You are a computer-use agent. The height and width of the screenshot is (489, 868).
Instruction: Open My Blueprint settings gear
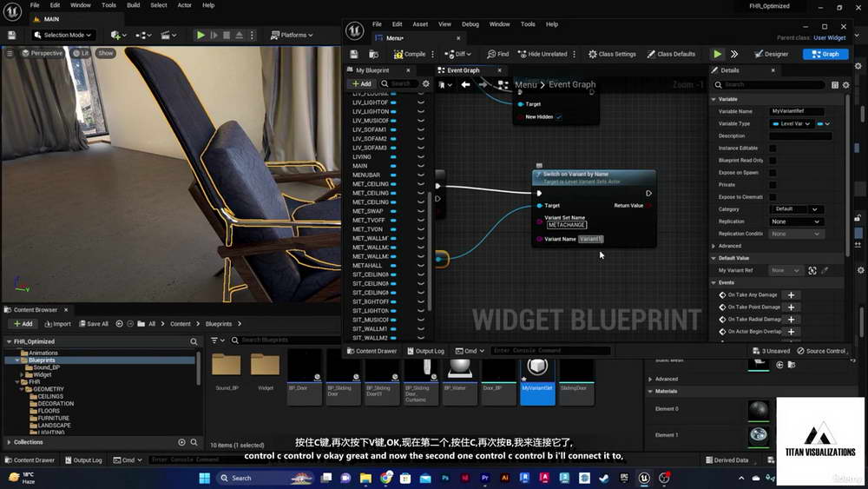pos(425,83)
